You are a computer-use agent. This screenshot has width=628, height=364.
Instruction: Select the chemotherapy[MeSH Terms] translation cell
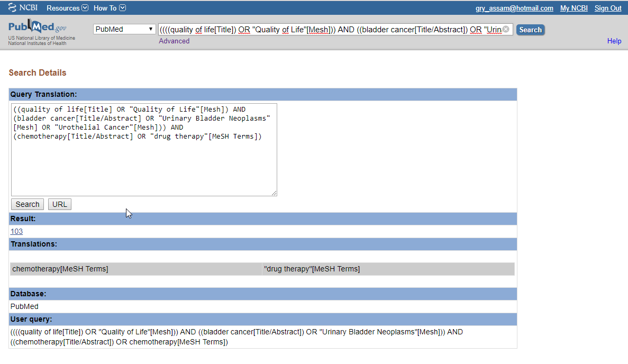[x=136, y=269]
